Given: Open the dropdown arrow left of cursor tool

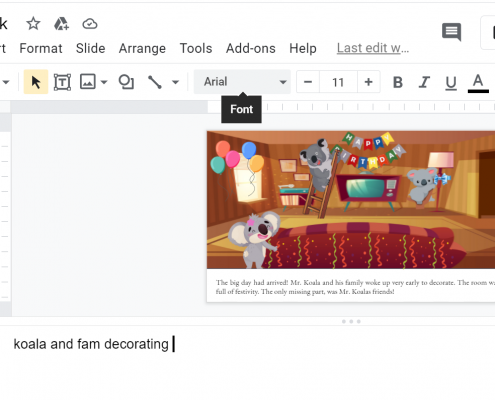Looking at the screenshot, I should [6, 82].
